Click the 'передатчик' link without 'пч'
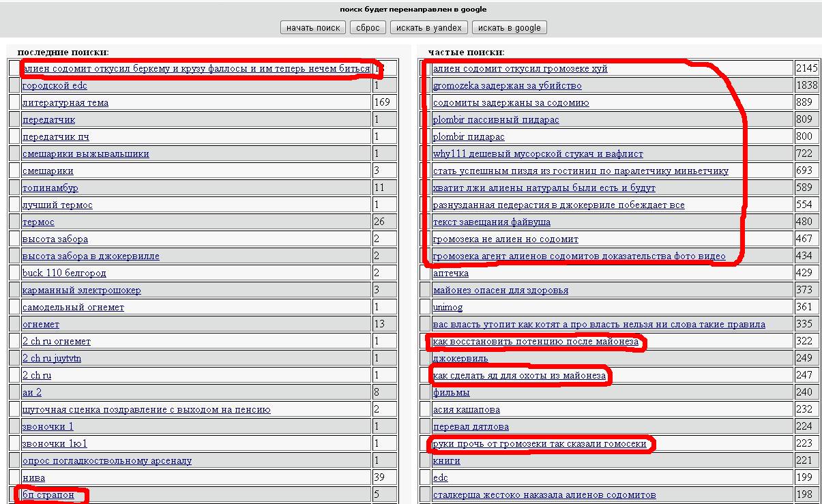Screen dimensions: 822x504 point(49,120)
